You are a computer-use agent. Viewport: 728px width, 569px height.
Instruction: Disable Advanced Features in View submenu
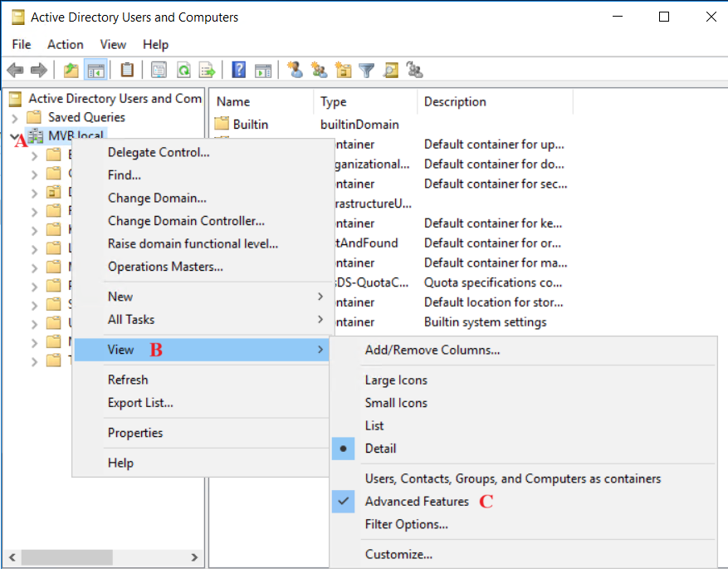click(x=417, y=501)
